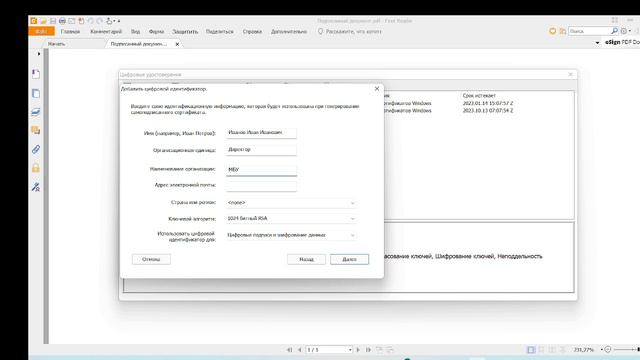The height and width of the screenshot is (360, 640).
Task: Open the Поделиться ribbon tab
Action: point(220,31)
